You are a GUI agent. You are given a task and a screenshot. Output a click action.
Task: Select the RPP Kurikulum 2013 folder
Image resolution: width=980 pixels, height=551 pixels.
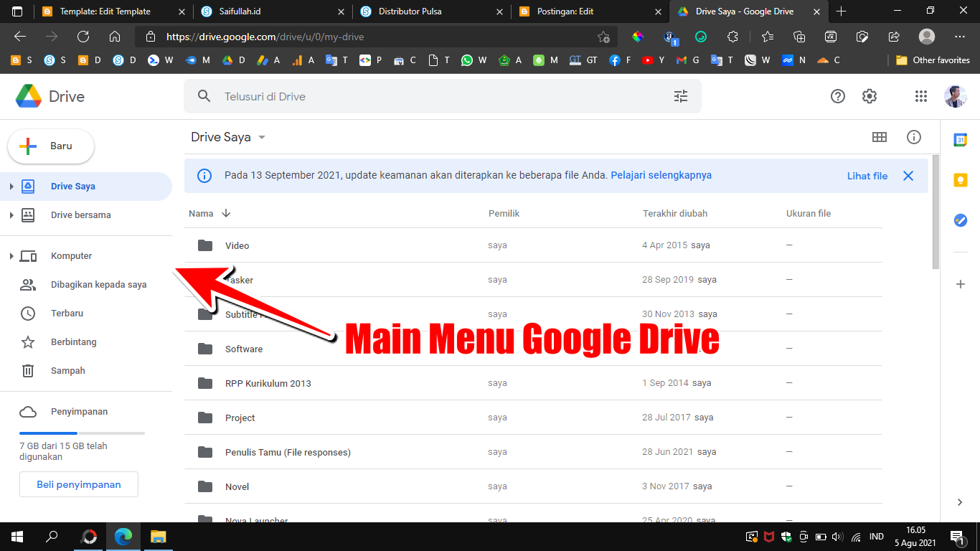pyautogui.click(x=533, y=383)
